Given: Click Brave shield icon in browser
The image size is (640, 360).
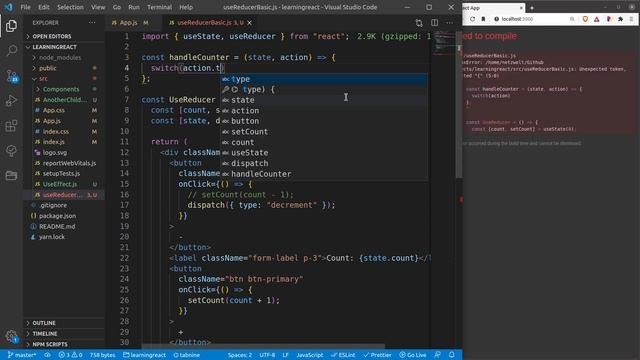Looking at the screenshot, I should pos(585,19).
